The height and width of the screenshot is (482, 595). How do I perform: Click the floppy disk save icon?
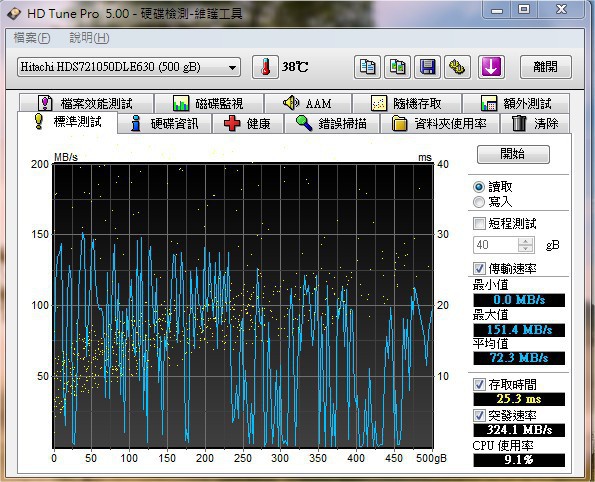[427, 67]
